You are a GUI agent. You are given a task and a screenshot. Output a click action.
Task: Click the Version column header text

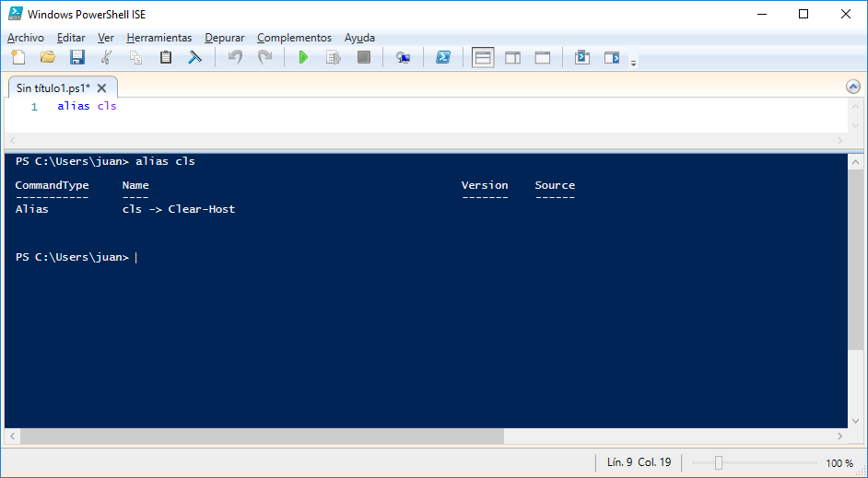click(x=485, y=185)
